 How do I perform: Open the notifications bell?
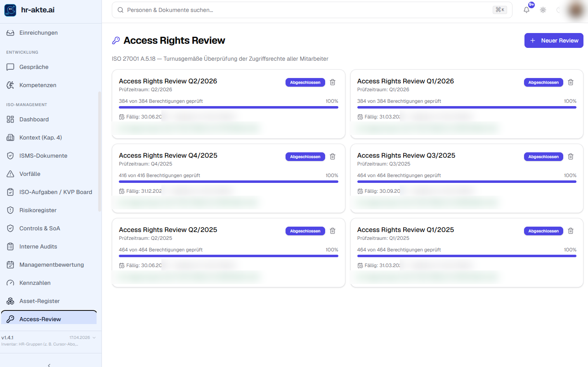tap(527, 10)
